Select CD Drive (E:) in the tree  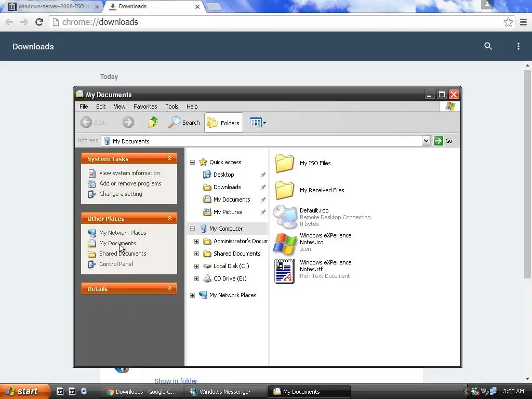tap(230, 278)
